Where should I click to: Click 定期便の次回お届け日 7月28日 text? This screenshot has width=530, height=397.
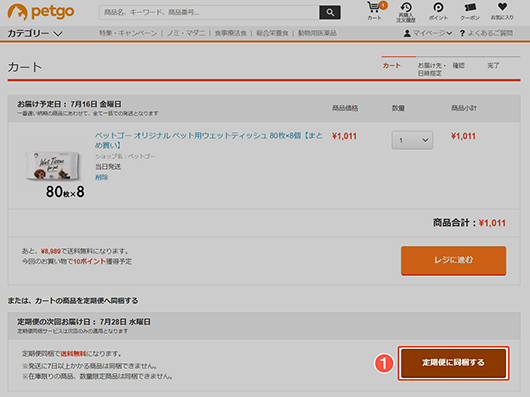pyautogui.click(x=84, y=322)
